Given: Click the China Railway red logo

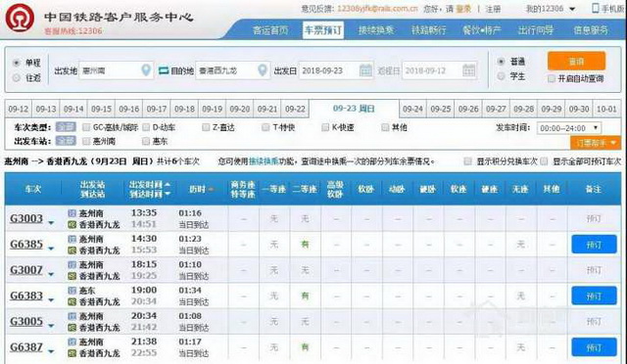Looking at the screenshot, I should pos(20,18).
